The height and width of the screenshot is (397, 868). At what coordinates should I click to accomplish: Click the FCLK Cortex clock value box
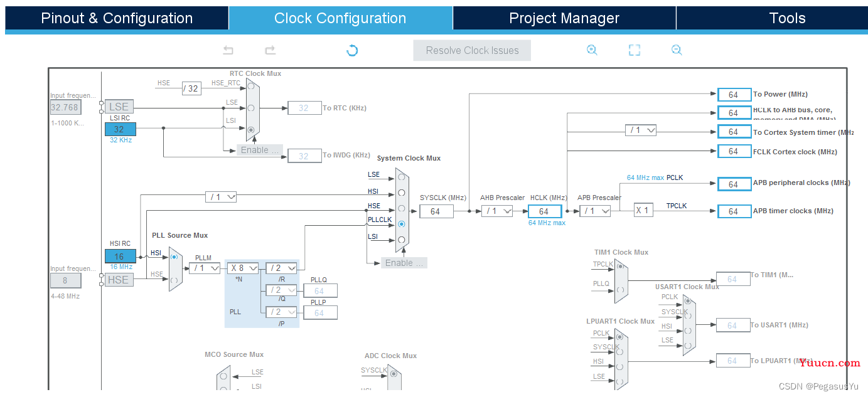pos(734,151)
